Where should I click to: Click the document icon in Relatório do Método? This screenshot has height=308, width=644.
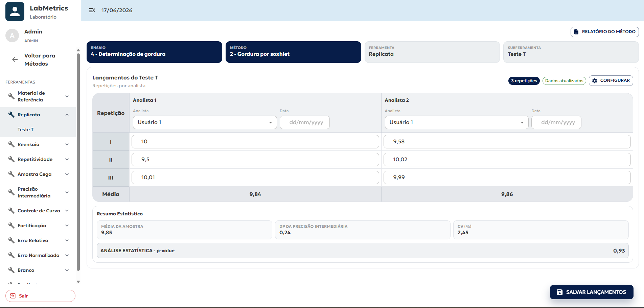pos(576,32)
